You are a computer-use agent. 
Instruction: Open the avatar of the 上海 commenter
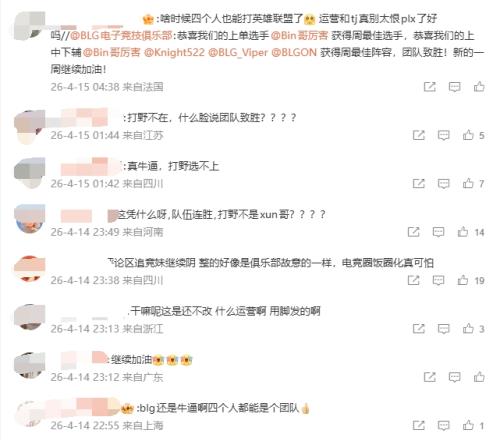pos(29,413)
